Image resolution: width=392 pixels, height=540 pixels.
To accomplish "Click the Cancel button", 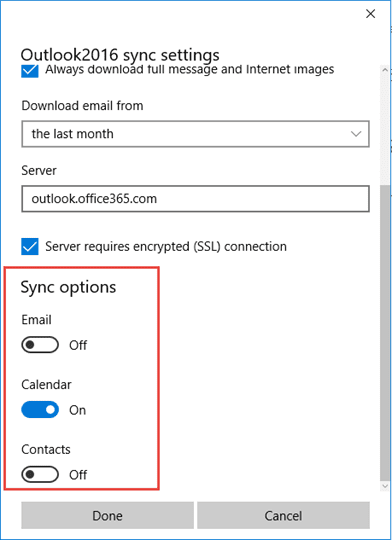I will pyautogui.click(x=283, y=516).
